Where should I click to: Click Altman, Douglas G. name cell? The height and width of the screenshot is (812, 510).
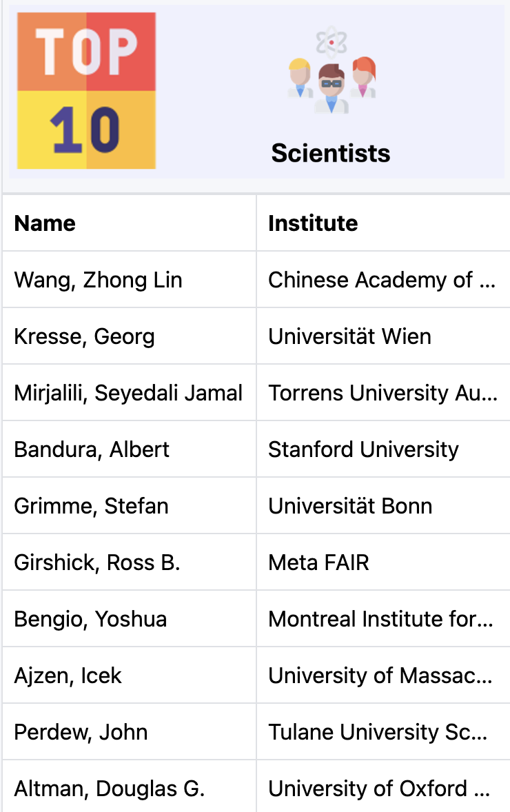pos(109,789)
